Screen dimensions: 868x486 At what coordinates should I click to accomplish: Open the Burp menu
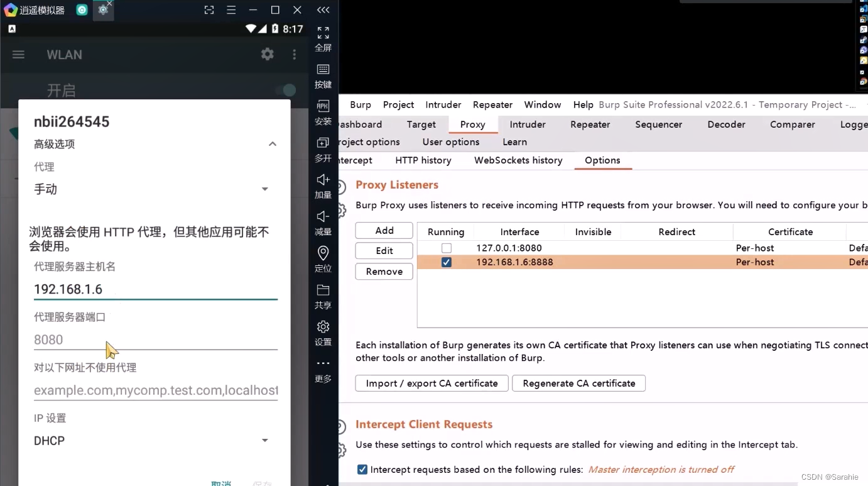(361, 104)
